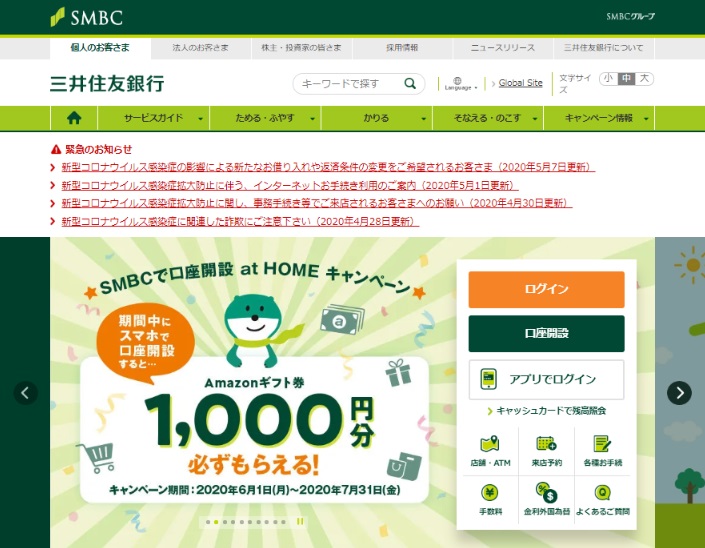705x548 pixels.
Task: Open the Global Site link
Action: [x=521, y=83]
